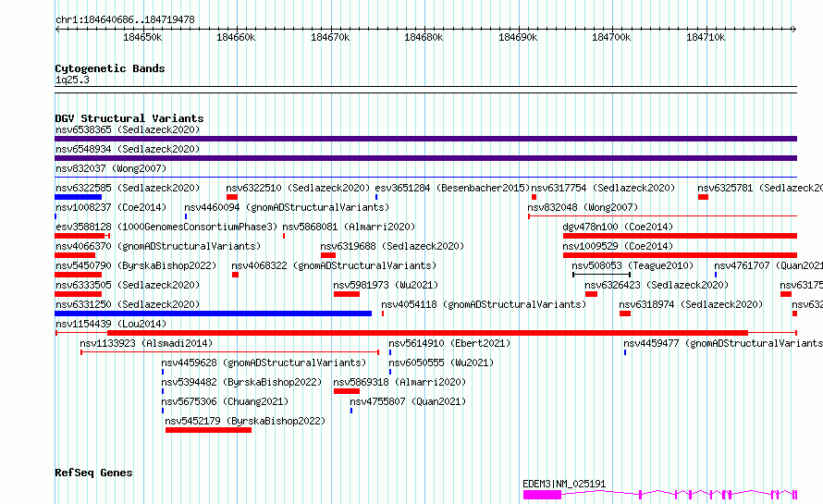Open the DGV Structural Variants track header
Screen dimensions: 823x504
[x=129, y=118]
